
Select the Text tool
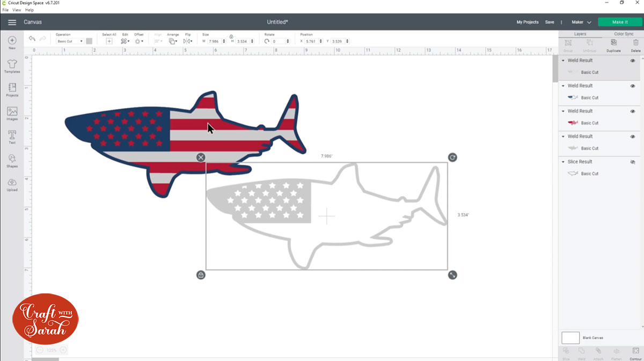12,137
